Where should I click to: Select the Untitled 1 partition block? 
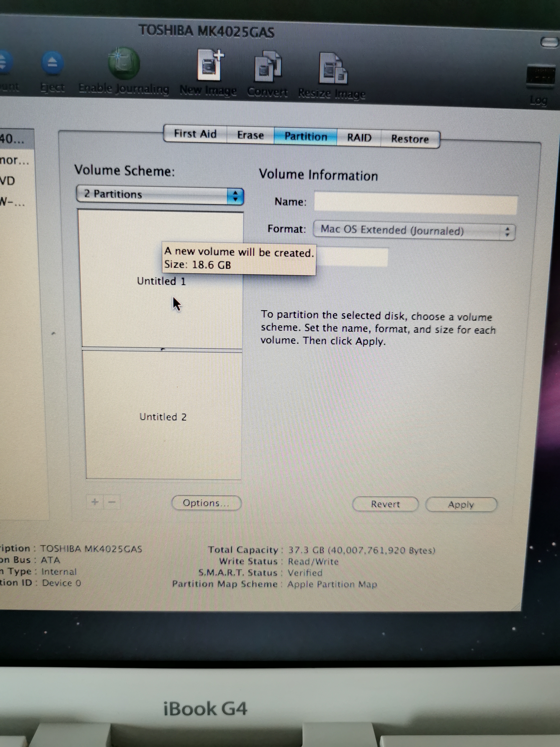pos(161,280)
